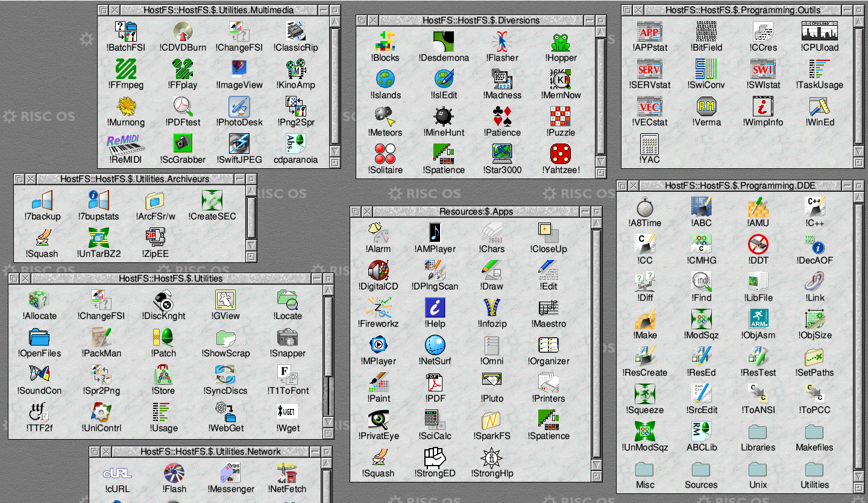Launch the !Paint application
The height and width of the screenshot is (503, 868).
click(x=379, y=383)
